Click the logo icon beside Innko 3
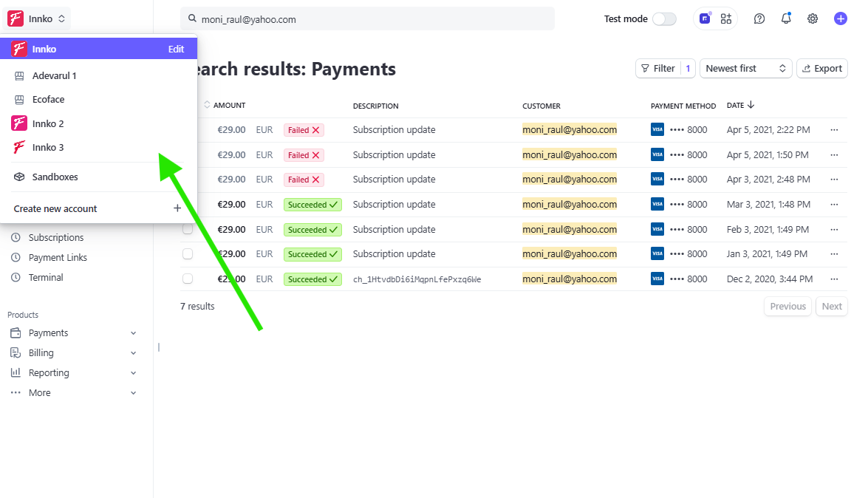 19,147
